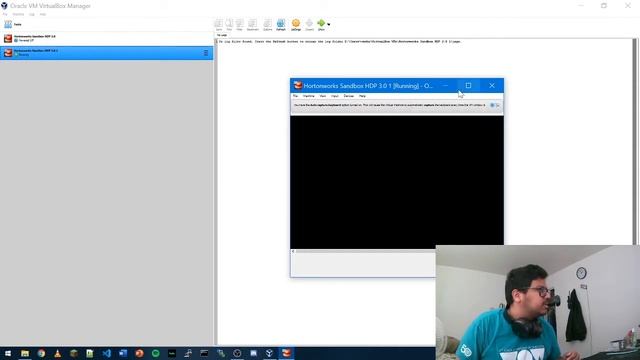Open the command prompt icon in taskbar
Image resolution: width=640 pixels, height=360 pixels.
[204, 353]
